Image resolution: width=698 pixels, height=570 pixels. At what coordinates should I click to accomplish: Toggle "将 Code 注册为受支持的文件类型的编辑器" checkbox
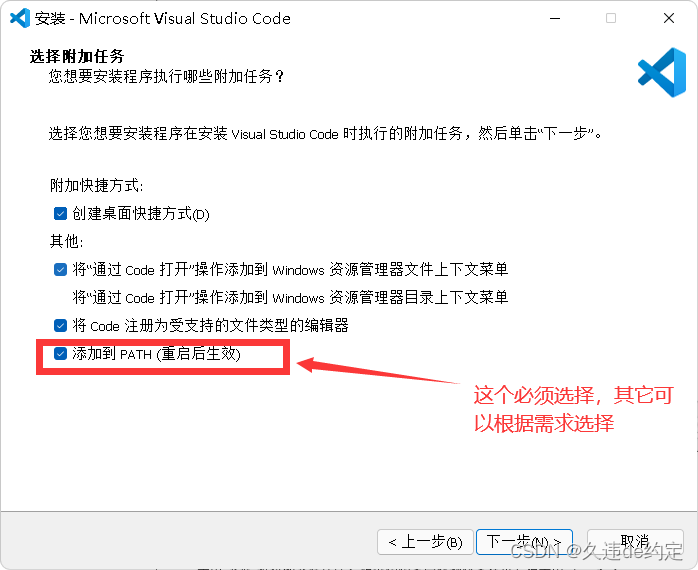(x=60, y=326)
